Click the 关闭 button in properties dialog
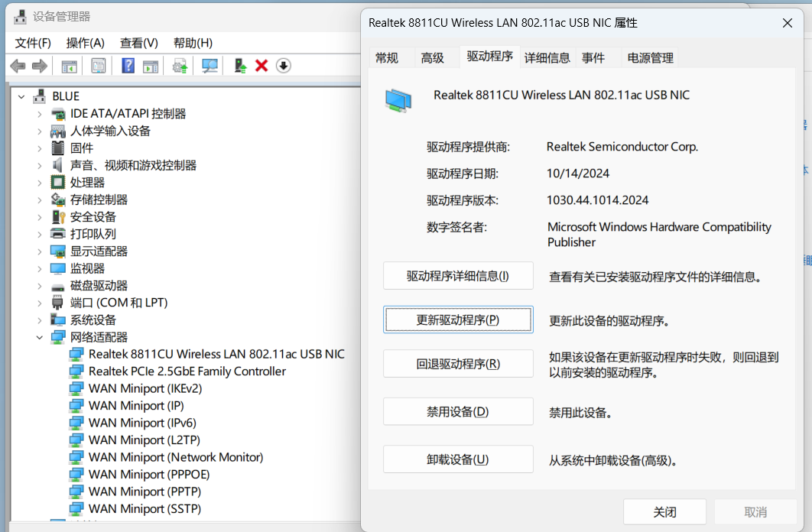The image size is (812, 532). 664,512
